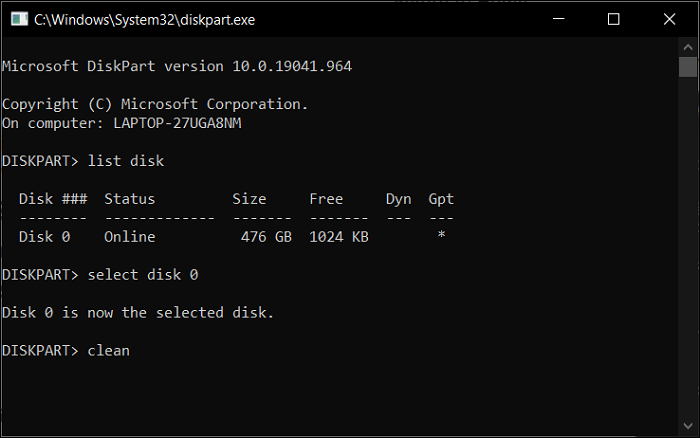Click the "Online" status value

pyautogui.click(x=130, y=237)
